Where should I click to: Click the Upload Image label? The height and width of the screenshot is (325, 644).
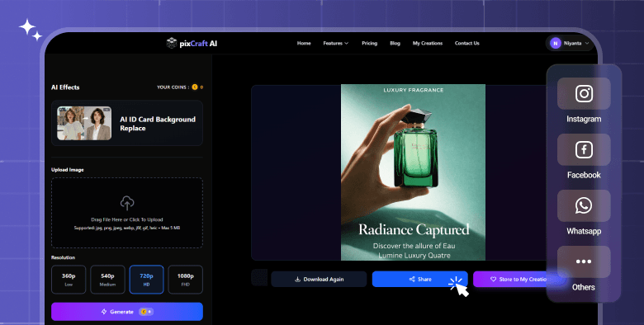coord(68,169)
